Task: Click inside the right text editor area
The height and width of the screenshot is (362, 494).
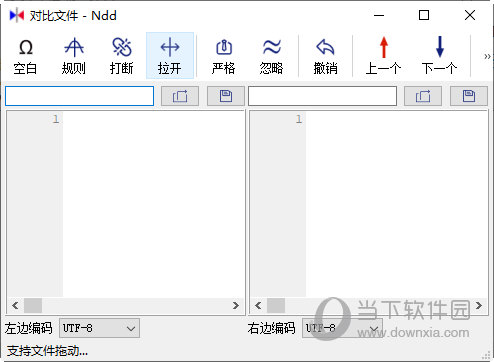Action: [397, 204]
